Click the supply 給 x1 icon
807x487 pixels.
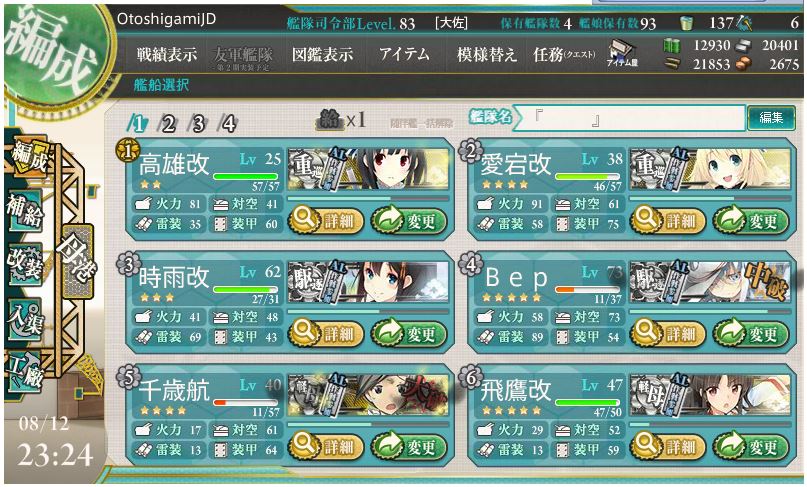pos(341,121)
